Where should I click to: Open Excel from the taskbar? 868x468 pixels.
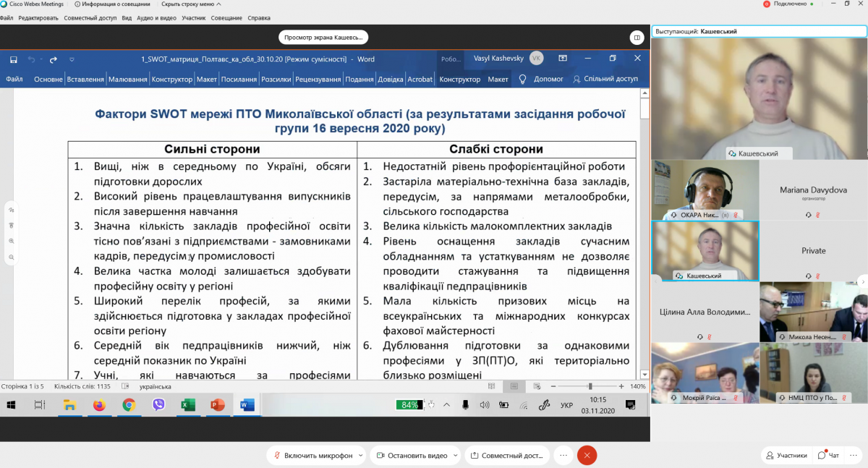click(x=188, y=405)
